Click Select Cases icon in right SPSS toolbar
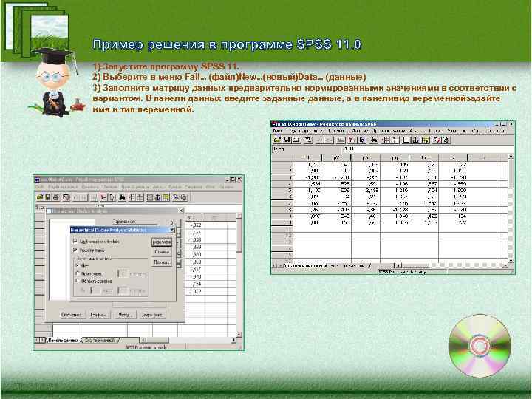 pyautogui.click(x=426, y=140)
